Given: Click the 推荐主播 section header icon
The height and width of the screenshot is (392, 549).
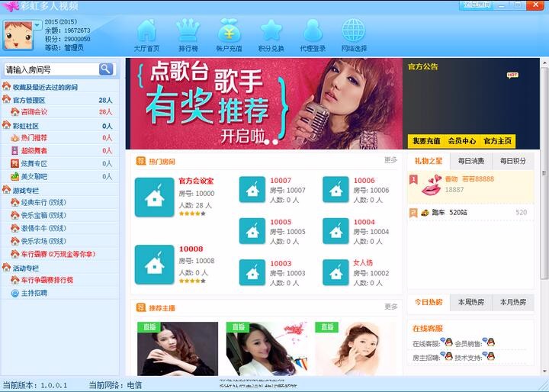Looking at the screenshot, I should 141,307.
